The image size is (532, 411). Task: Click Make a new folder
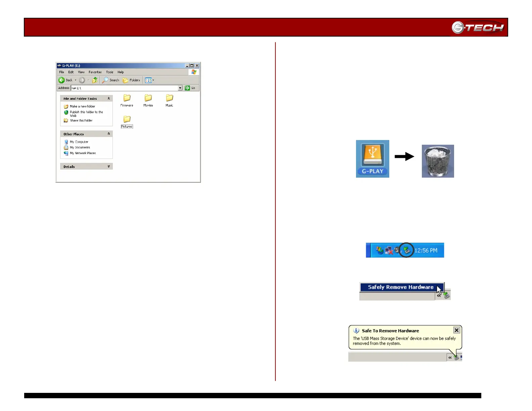point(80,106)
